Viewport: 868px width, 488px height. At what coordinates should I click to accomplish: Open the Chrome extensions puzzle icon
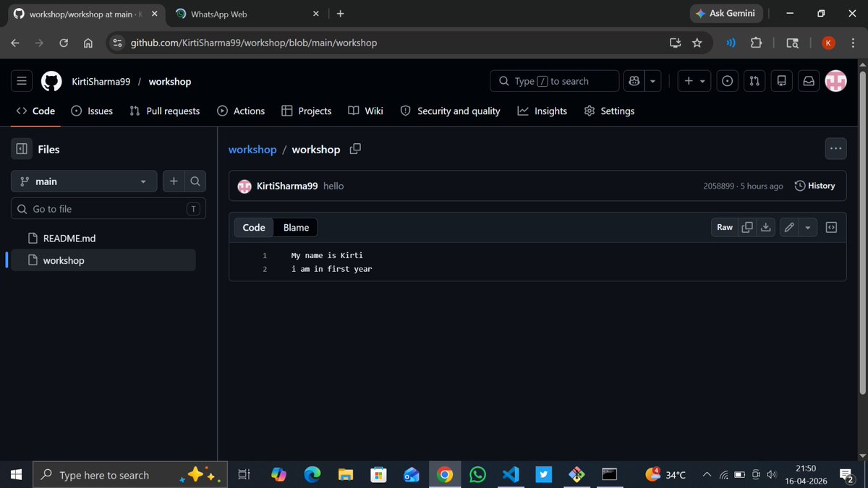point(756,43)
